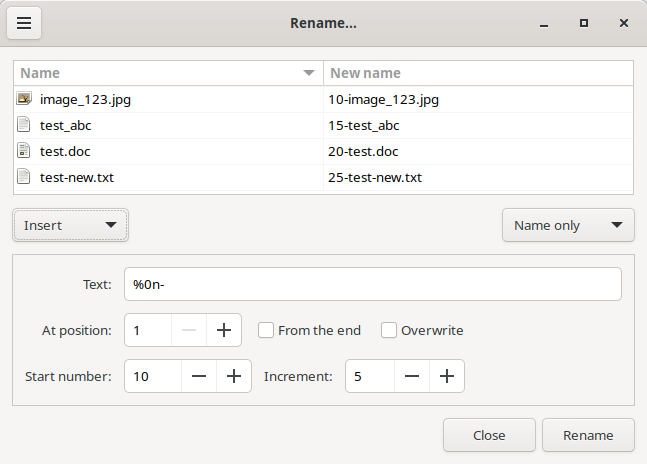
Task: Open the Insert mode dropdown
Action: (x=71, y=225)
